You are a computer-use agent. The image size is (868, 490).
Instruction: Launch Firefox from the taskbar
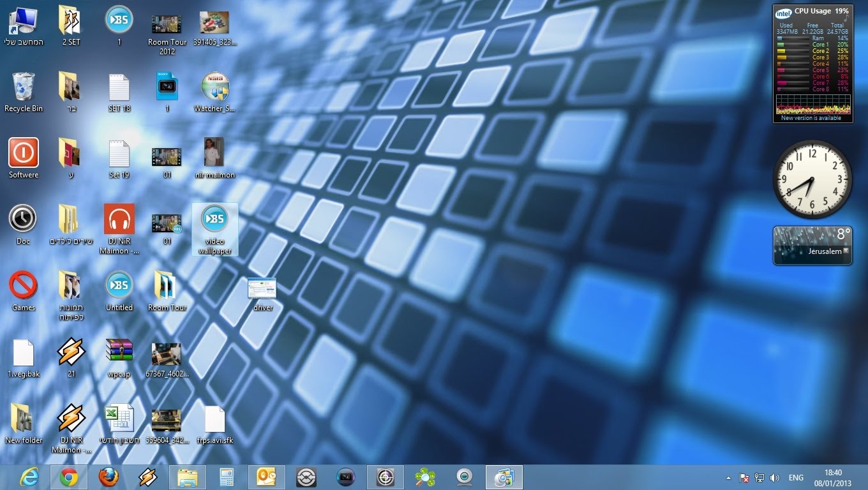(108, 477)
